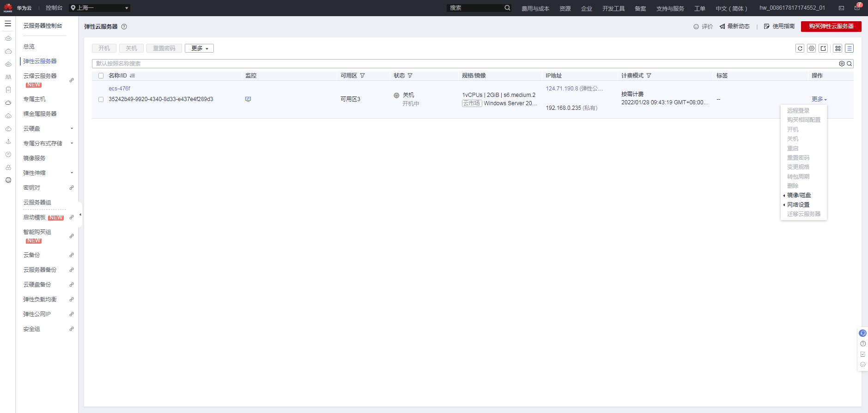Open link icon beside 云耀云服务器
Viewport: 868px width, 413px height.
72,80
